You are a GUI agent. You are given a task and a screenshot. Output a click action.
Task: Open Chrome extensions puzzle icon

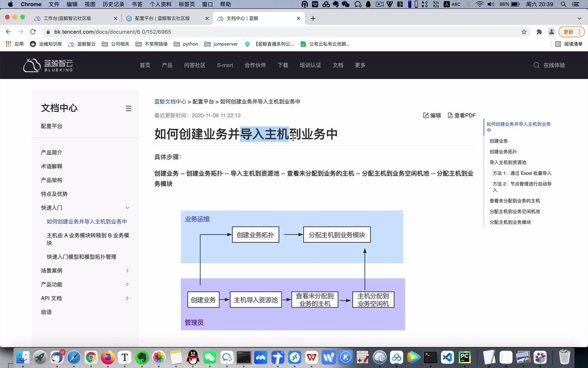(539, 32)
